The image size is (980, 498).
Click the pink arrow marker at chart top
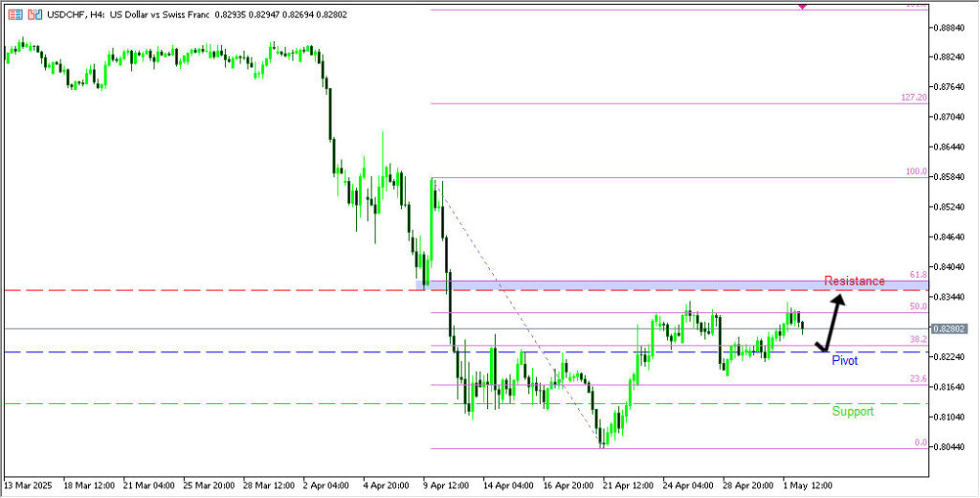click(802, 6)
